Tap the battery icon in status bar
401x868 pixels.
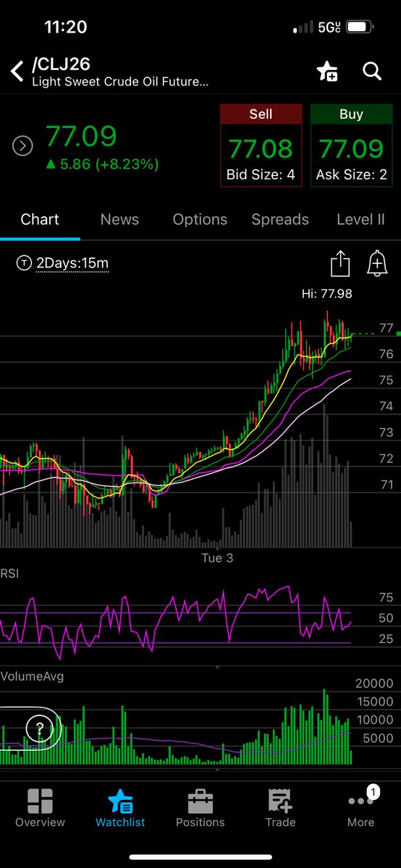tap(360, 27)
